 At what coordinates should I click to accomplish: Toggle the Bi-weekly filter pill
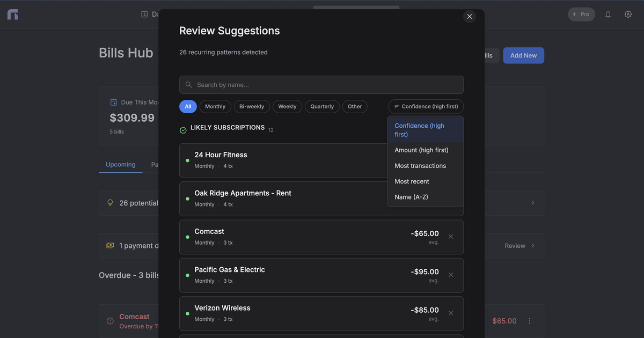pyautogui.click(x=251, y=106)
